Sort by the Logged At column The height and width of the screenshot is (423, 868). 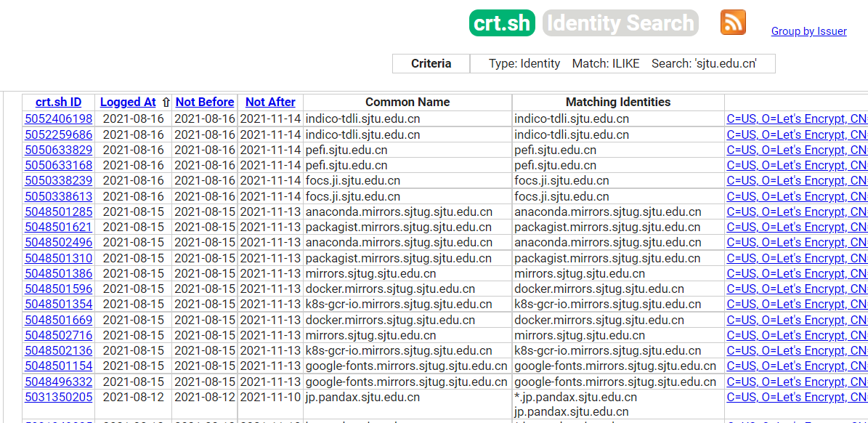(x=128, y=102)
